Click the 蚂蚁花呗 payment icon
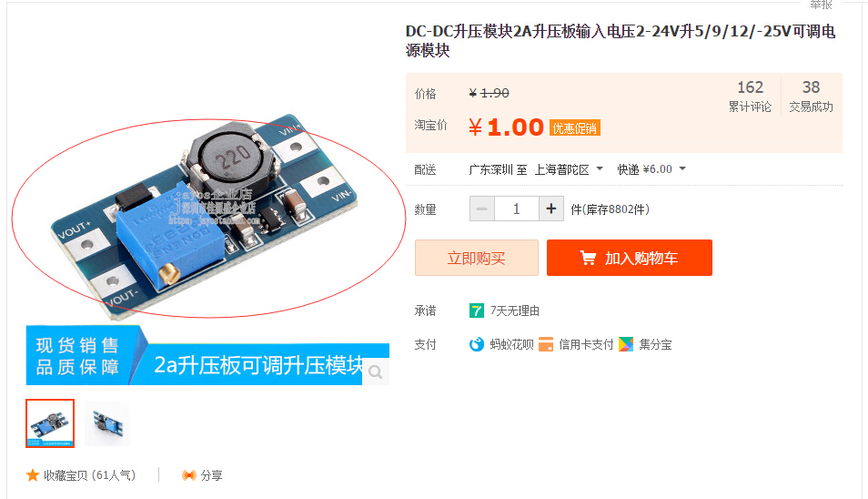 coord(477,344)
